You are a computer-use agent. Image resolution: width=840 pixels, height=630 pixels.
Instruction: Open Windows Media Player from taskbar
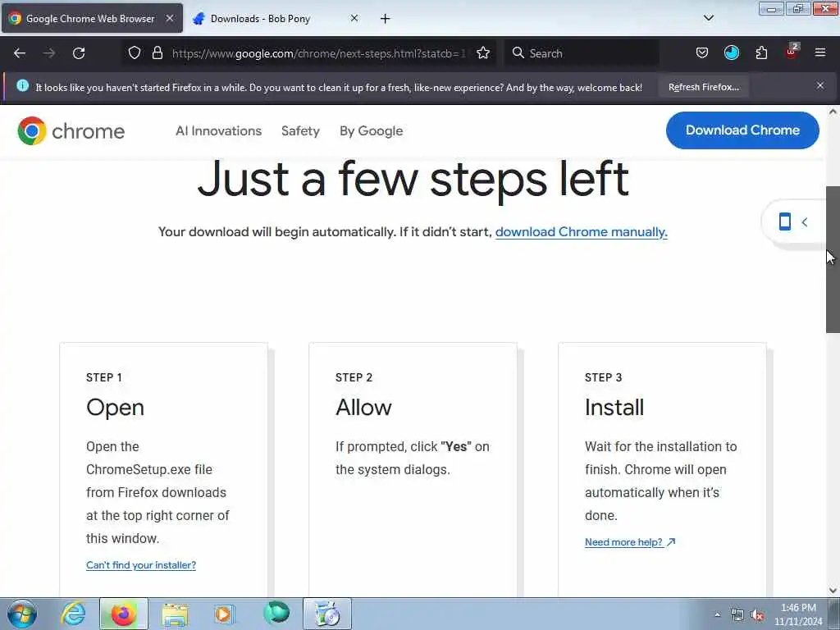click(225, 614)
